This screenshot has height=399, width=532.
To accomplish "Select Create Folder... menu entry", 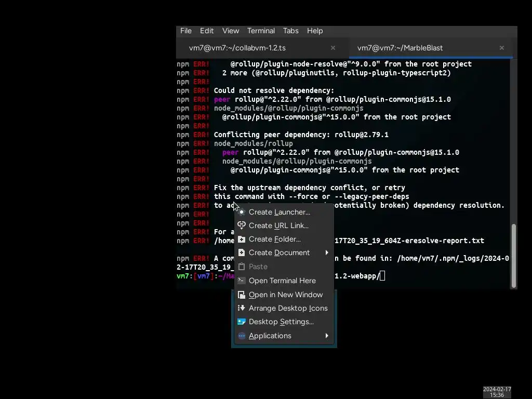I will pyautogui.click(x=284, y=239).
